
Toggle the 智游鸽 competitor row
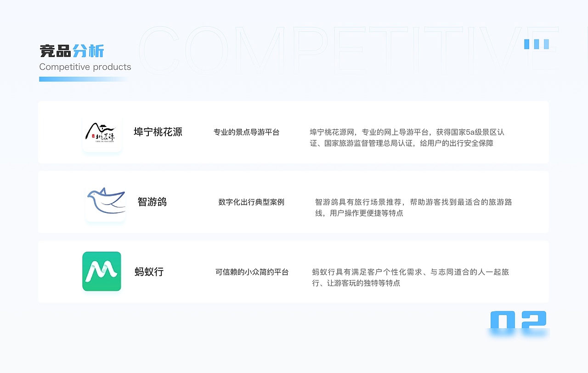[x=293, y=202]
